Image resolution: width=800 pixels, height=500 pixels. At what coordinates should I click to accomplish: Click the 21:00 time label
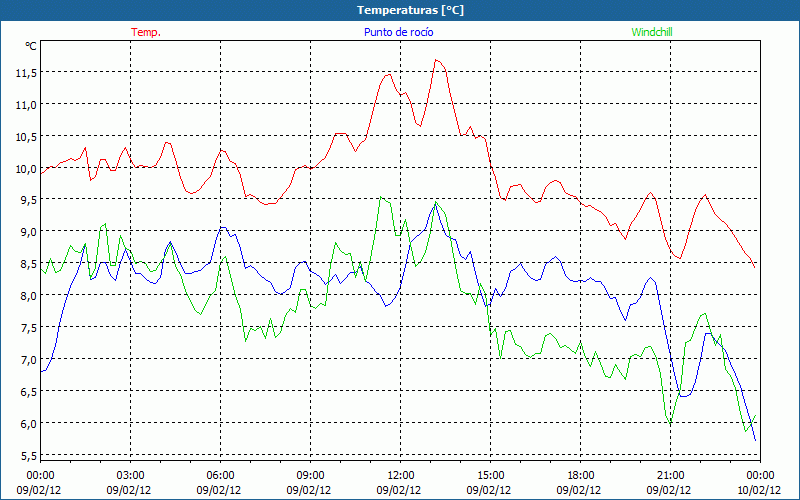670,476
